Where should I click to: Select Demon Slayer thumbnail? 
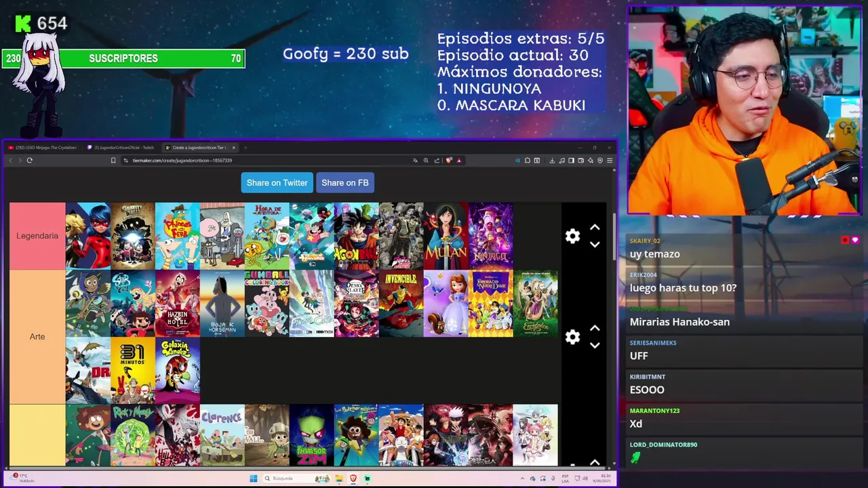pos(357,304)
